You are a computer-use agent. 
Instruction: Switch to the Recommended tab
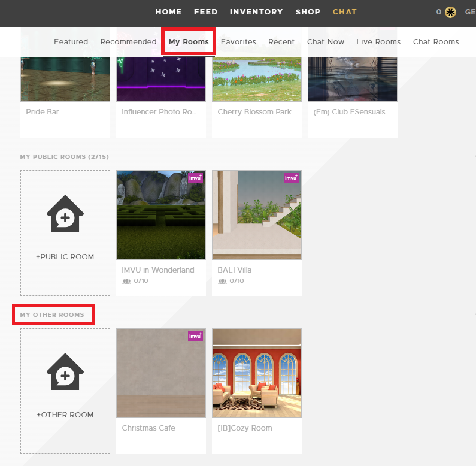(128, 41)
